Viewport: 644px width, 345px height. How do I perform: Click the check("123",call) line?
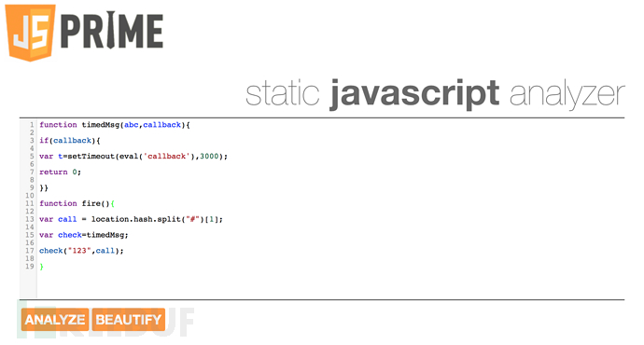click(81, 251)
